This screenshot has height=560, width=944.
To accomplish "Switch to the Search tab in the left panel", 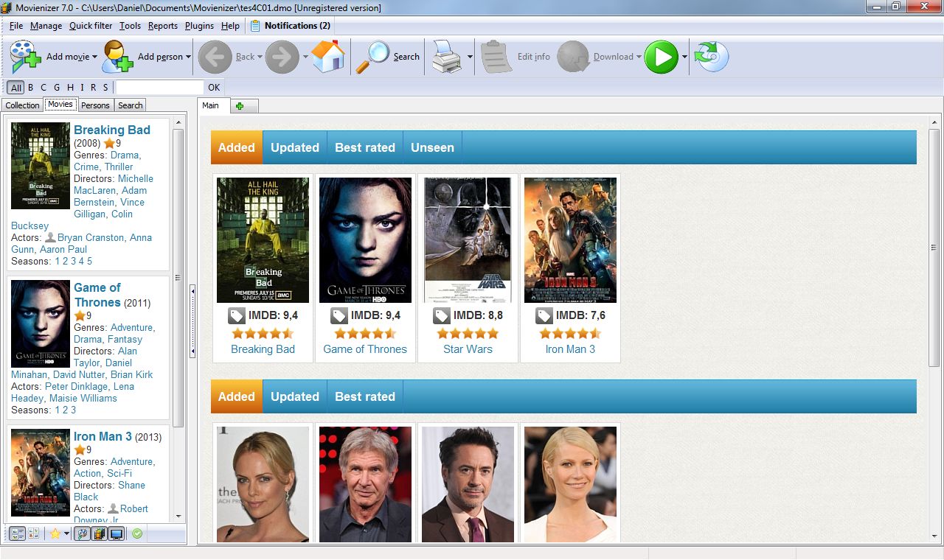I will (131, 105).
